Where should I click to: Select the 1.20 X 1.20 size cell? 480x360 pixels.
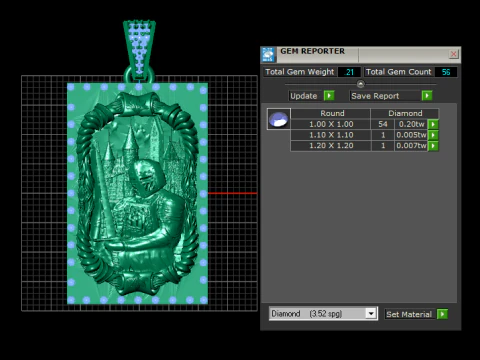331,146
